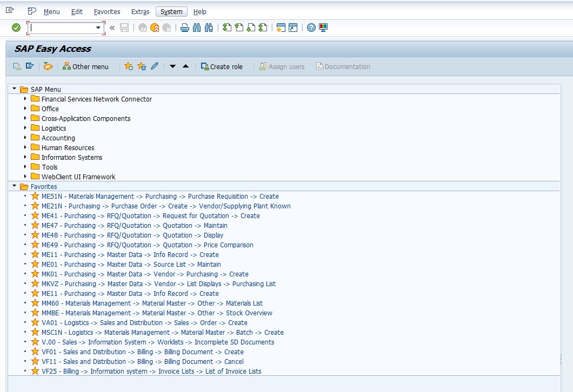Select the MMBE Stock Overview favorite

click(157, 313)
